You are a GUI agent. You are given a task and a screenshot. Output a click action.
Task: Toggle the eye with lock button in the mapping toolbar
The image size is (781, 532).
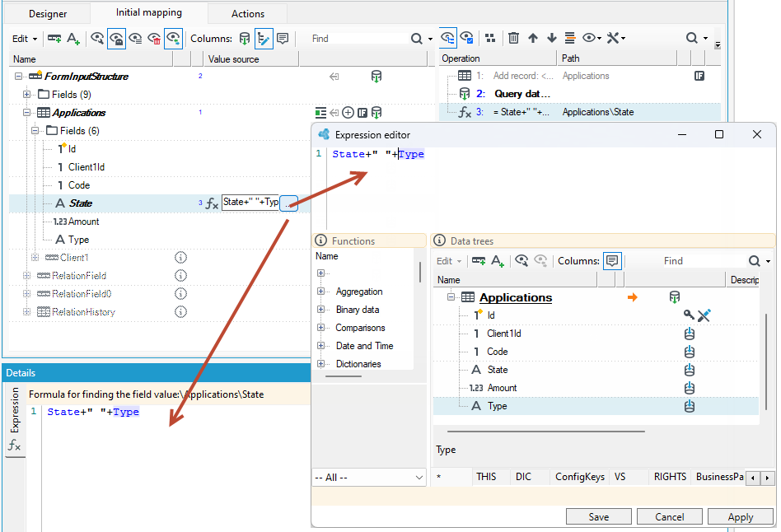click(x=116, y=39)
